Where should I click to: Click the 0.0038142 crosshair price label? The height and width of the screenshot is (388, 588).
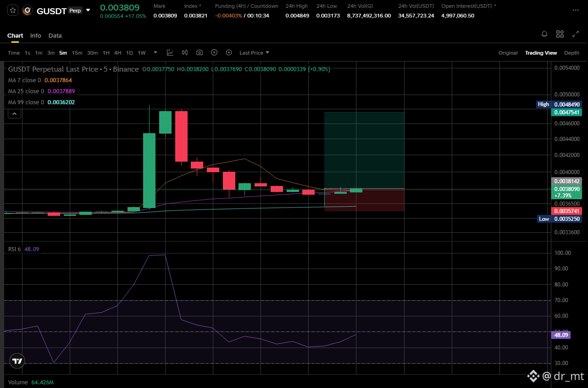coord(566,181)
